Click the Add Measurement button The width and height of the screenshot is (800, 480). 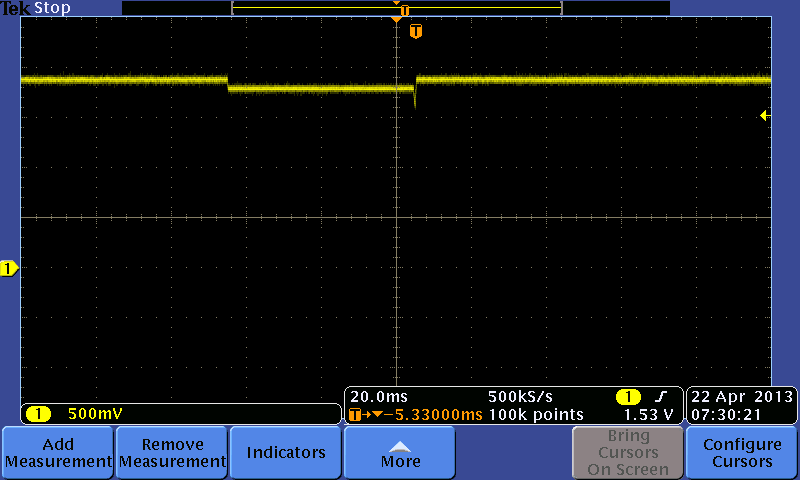coord(58,452)
